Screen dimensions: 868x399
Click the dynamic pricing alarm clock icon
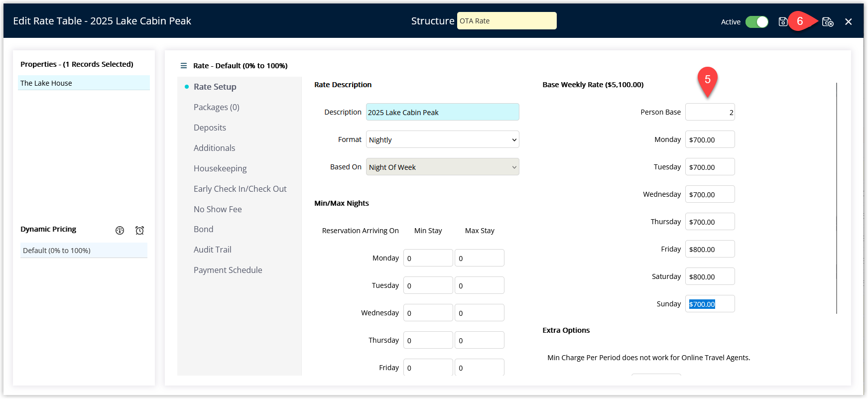pyautogui.click(x=139, y=230)
